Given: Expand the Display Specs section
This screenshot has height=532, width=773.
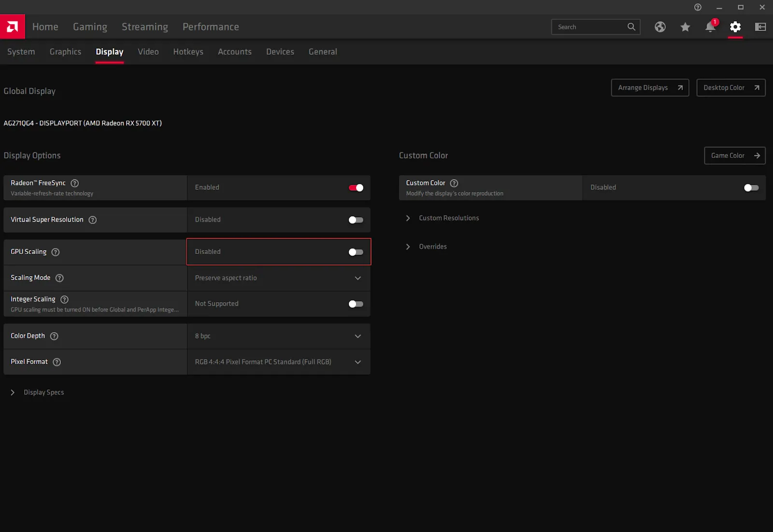Looking at the screenshot, I should pyautogui.click(x=43, y=392).
